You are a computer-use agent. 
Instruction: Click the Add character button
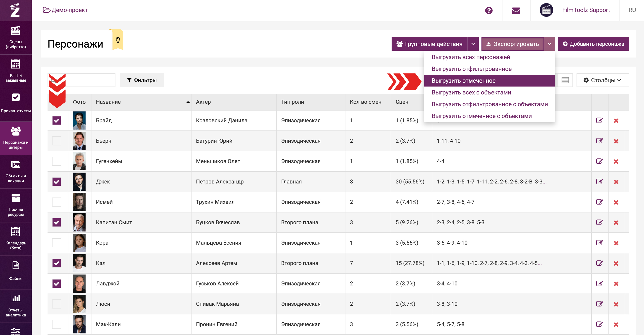tap(593, 44)
